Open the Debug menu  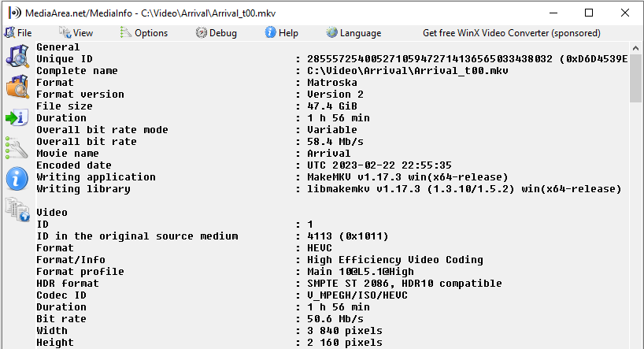(x=216, y=33)
